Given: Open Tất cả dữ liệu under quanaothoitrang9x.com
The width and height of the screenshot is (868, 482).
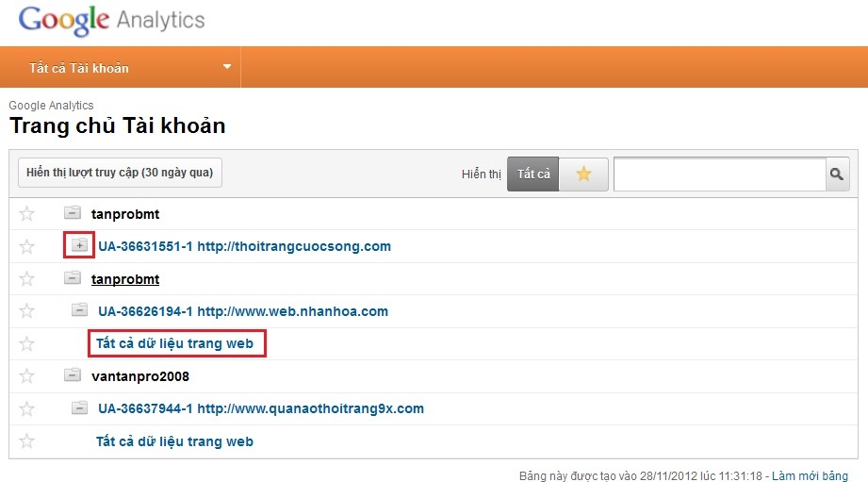Looking at the screenshot, I should [174, 441].
